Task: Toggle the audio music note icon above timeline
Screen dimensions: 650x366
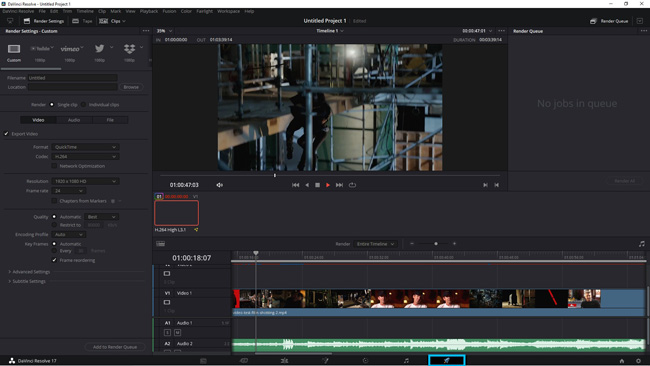Action: (642, 244)
